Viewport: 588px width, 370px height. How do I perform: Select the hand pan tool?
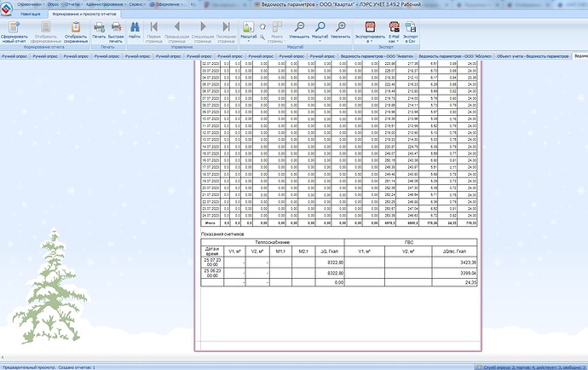point(262,26)
